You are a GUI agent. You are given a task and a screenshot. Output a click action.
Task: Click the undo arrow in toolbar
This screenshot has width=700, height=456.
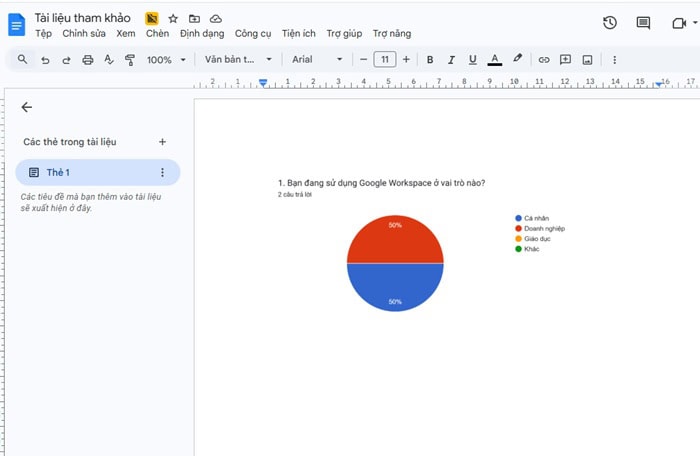[x=45, y=60]
